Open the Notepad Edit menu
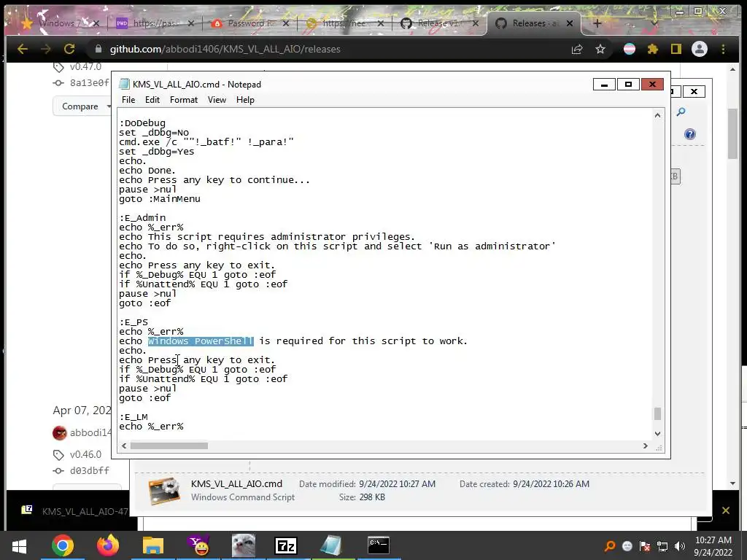This screenshot has width=747, height=560. (152, 99)
